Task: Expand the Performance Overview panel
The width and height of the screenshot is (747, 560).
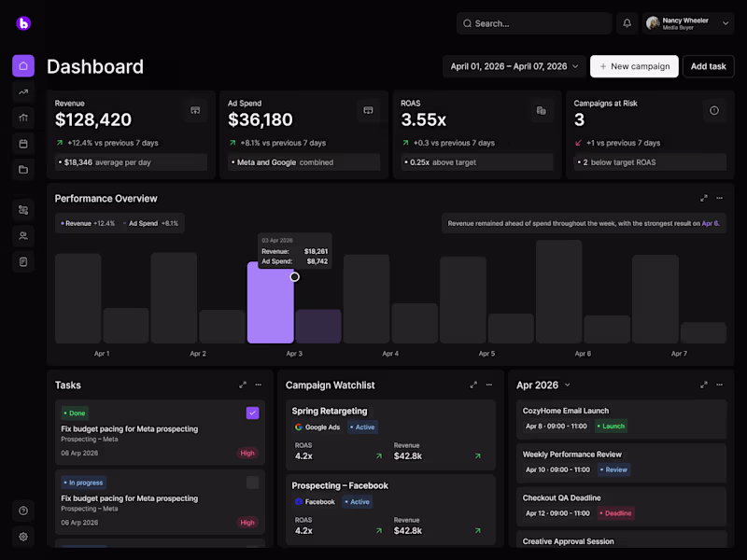Action: 704,198
